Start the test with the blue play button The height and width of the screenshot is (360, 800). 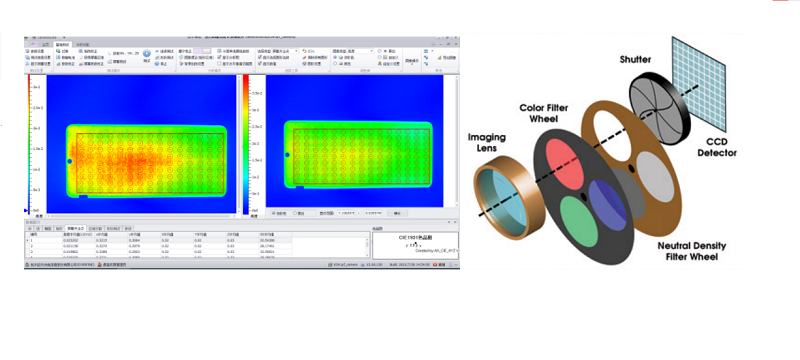coord(147,54)
